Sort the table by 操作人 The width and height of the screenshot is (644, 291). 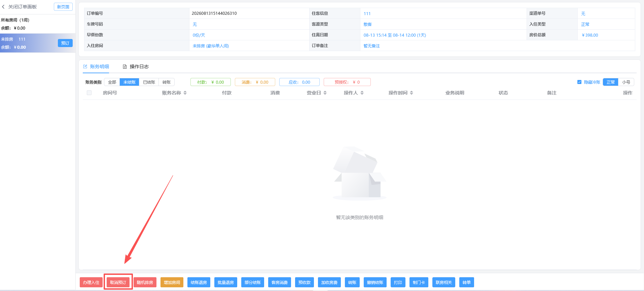[362, 93]
